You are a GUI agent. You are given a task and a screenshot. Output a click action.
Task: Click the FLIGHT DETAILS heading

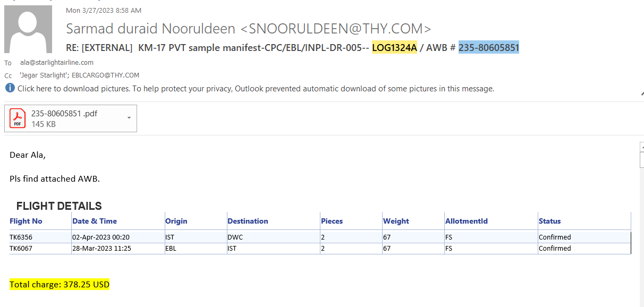[59, 206]
